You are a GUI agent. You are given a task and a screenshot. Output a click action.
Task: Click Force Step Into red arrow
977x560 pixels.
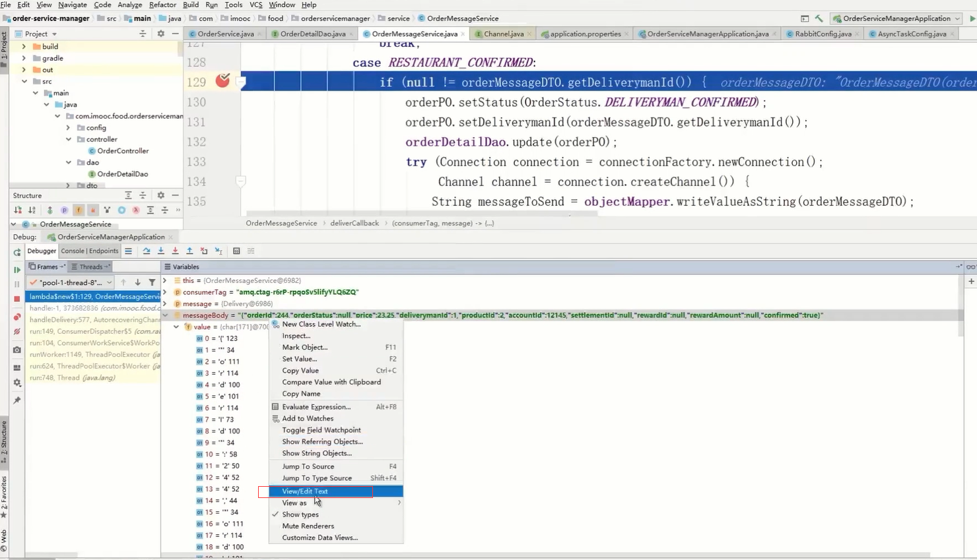pyautogui.click(x=175, y=251)
